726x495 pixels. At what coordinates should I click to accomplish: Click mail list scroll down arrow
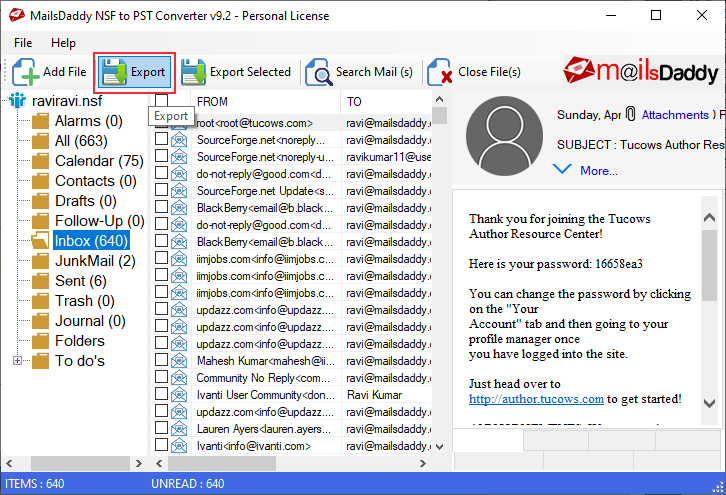pyautogui.click(x=439, y=447)
